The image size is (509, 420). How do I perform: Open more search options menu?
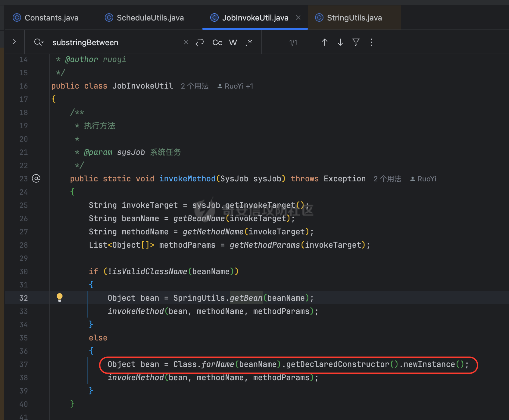click(371, 42)
